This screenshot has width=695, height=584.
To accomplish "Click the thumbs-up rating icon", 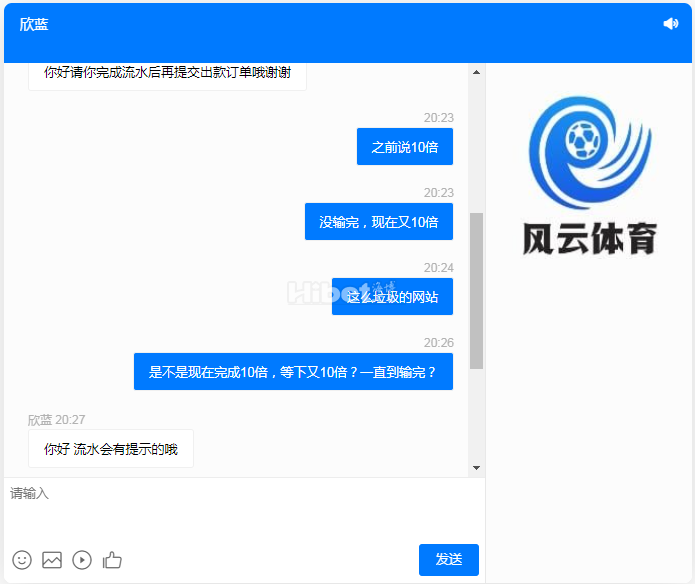I will 112,560.
